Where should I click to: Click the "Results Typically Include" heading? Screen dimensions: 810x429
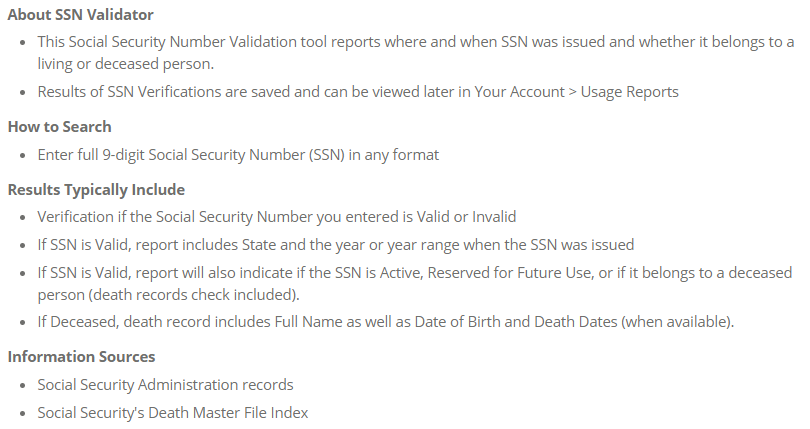[96, 190]
